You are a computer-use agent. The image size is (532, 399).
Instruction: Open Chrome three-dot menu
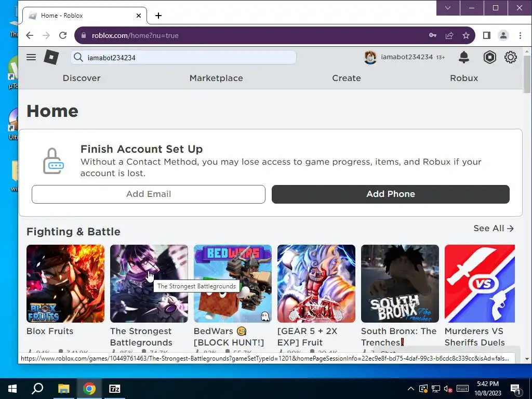pyautogui.click(x=520, y=35)
